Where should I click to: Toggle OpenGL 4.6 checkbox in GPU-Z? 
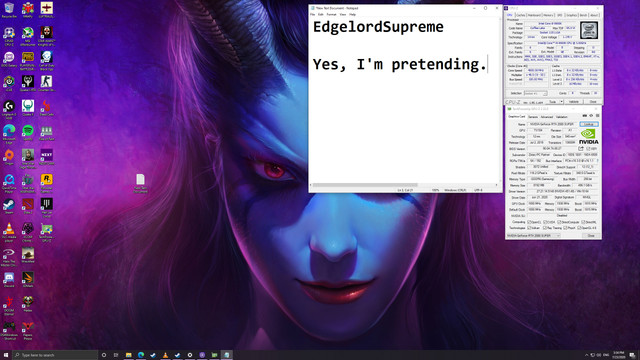[580, 228]
